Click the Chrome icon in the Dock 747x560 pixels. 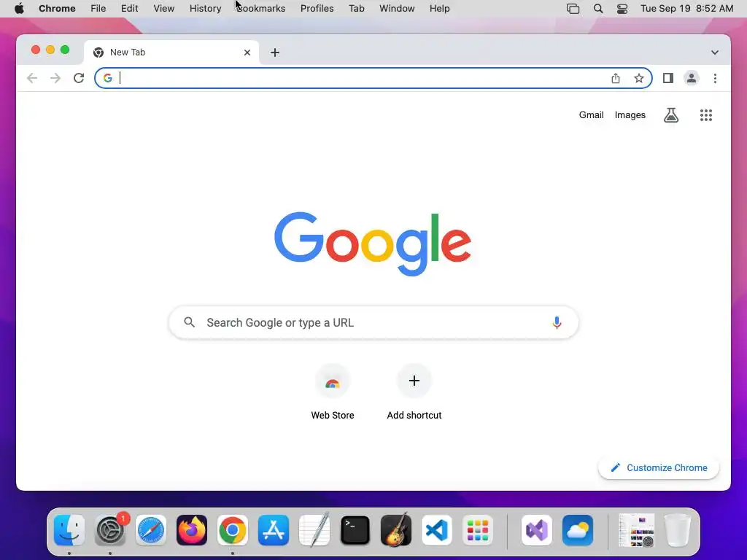click(233, 530)
